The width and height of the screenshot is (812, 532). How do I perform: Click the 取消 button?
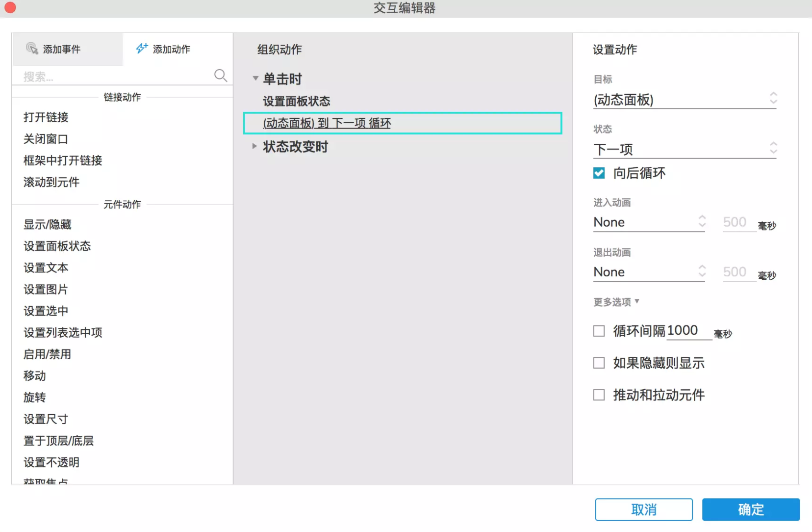coord(644,509)
